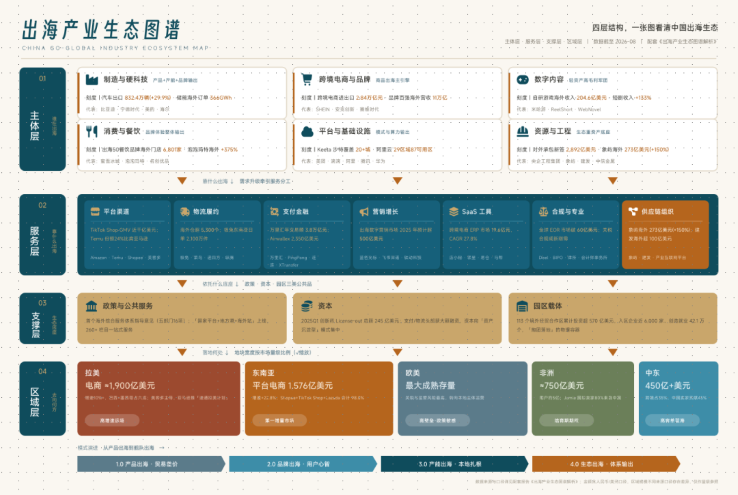Click the 欧美 region card

(x=463, y=399)
